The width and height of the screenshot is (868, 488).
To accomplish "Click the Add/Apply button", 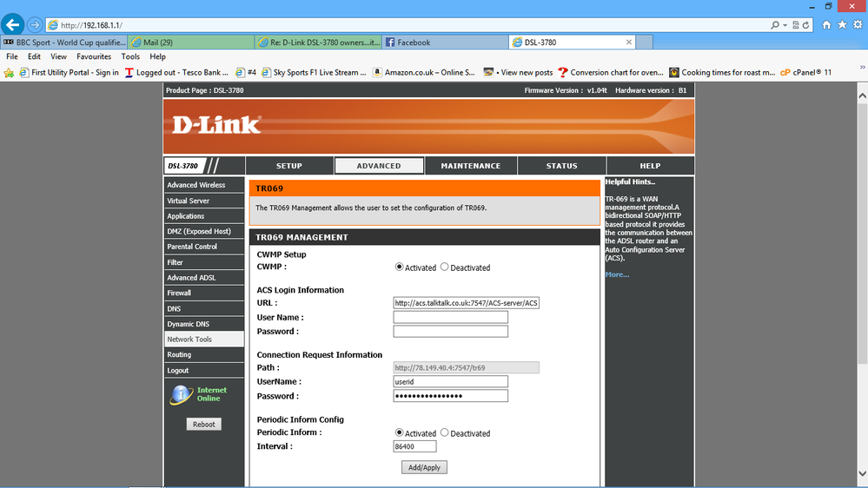I will coord(424,467).
